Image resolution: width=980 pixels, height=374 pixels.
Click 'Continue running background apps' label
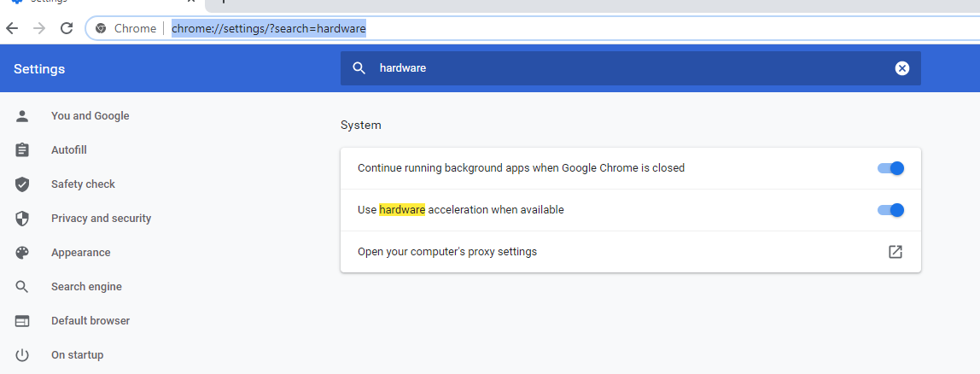coord(521,167)
